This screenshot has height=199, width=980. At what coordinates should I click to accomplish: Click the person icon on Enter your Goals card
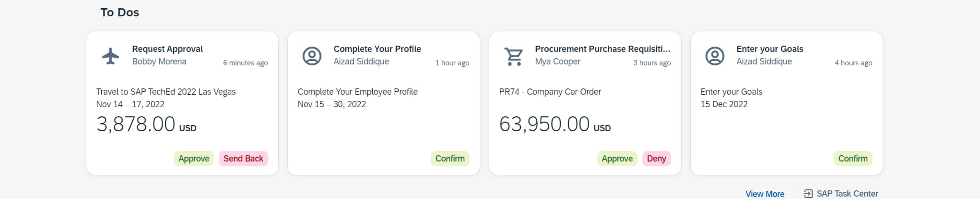pyautogui.click(x=715, y=56)
